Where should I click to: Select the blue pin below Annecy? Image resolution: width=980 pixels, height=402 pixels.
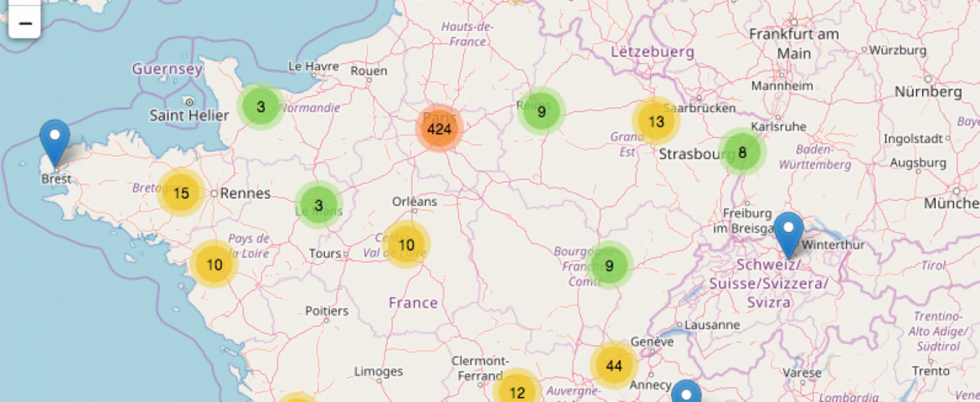tap(686, 394)
